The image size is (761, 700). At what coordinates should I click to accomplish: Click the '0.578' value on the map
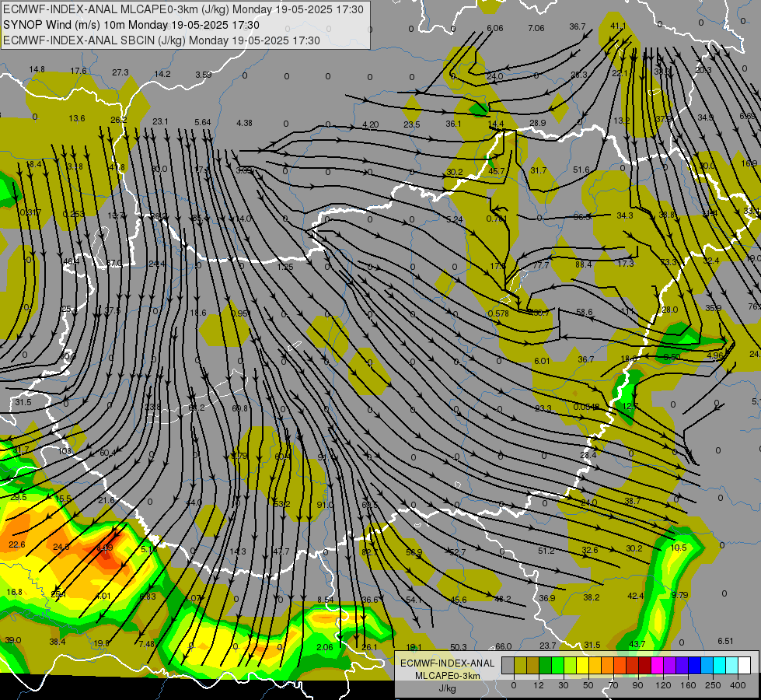click(x=498, y=313)
